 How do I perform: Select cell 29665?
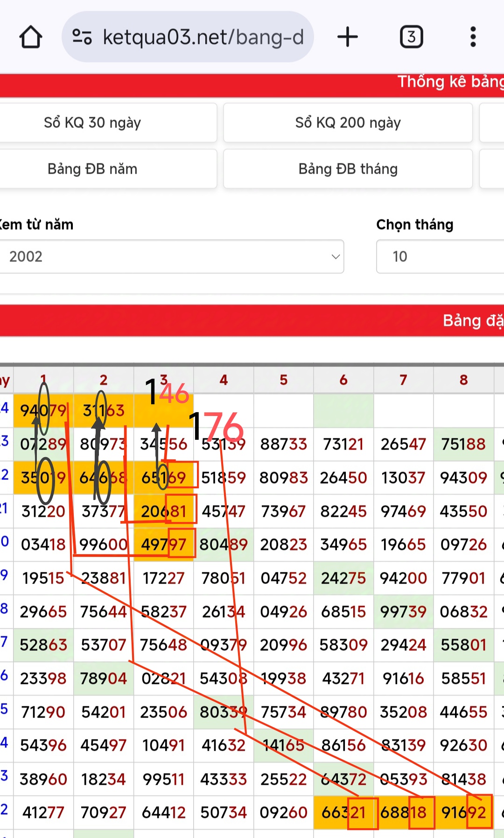point(43,612)
